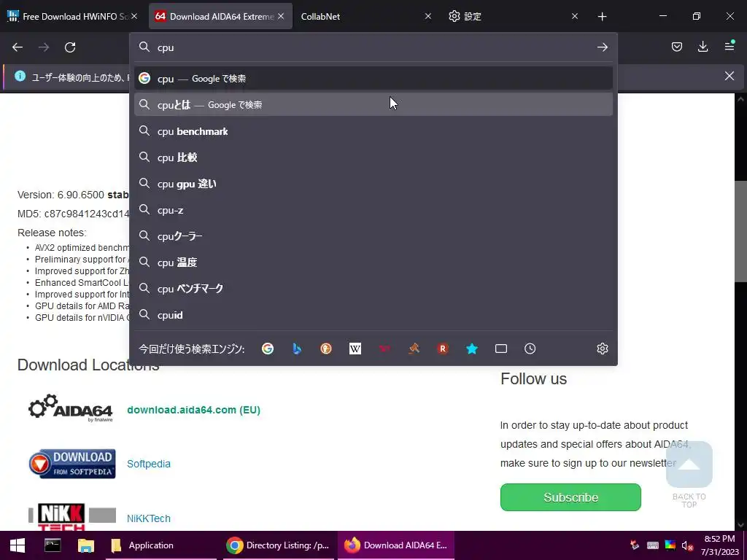Search history using the clock icon
This screenshot has height=560, width=747.
click(x=530, y=349)
